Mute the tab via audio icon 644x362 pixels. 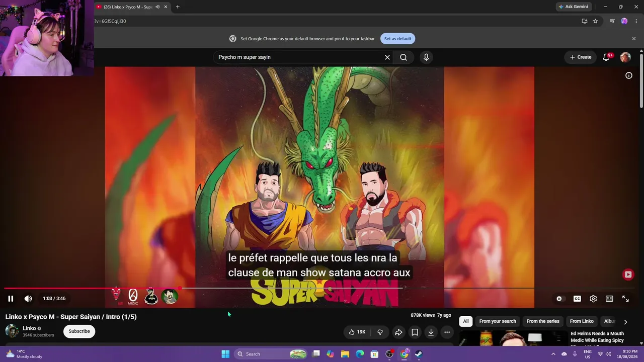[x=157, y=7]
